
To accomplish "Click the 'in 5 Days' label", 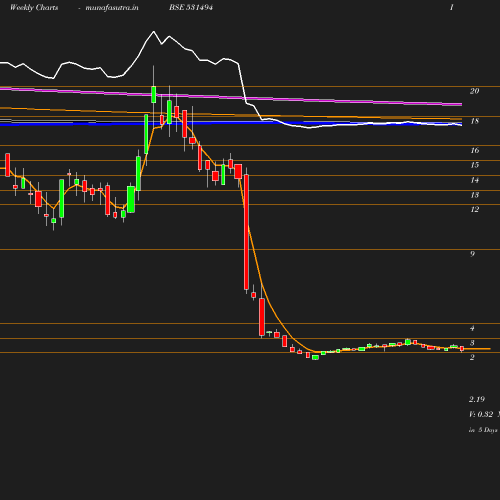I will point(483,430).
